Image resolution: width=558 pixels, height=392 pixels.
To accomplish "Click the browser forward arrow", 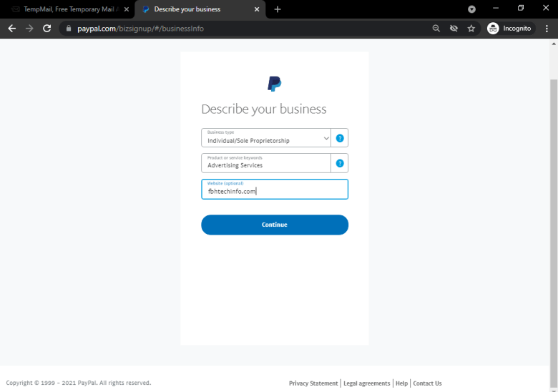I will [x=29, y=29].
